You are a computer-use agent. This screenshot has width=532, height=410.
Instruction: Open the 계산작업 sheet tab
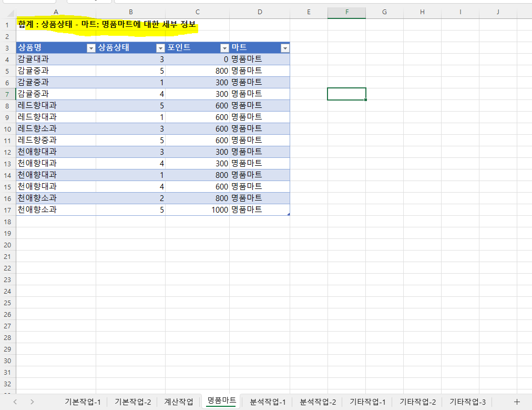179,402
